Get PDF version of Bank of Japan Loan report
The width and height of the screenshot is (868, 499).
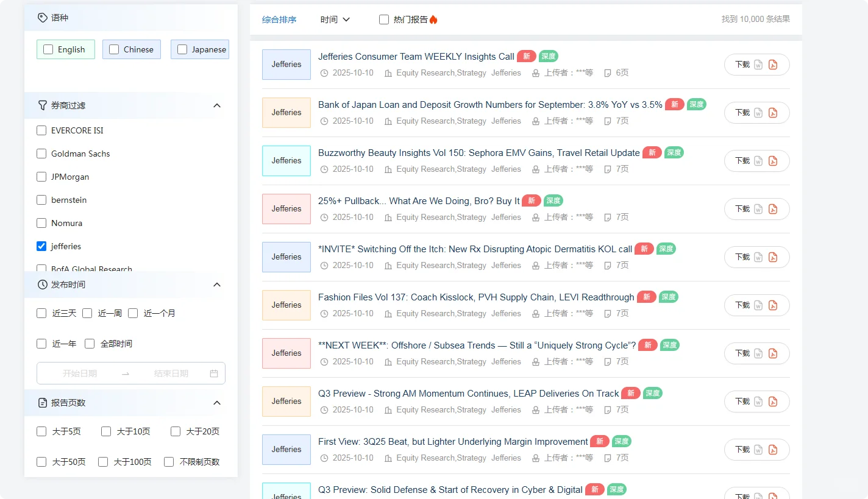pos(773,113)
